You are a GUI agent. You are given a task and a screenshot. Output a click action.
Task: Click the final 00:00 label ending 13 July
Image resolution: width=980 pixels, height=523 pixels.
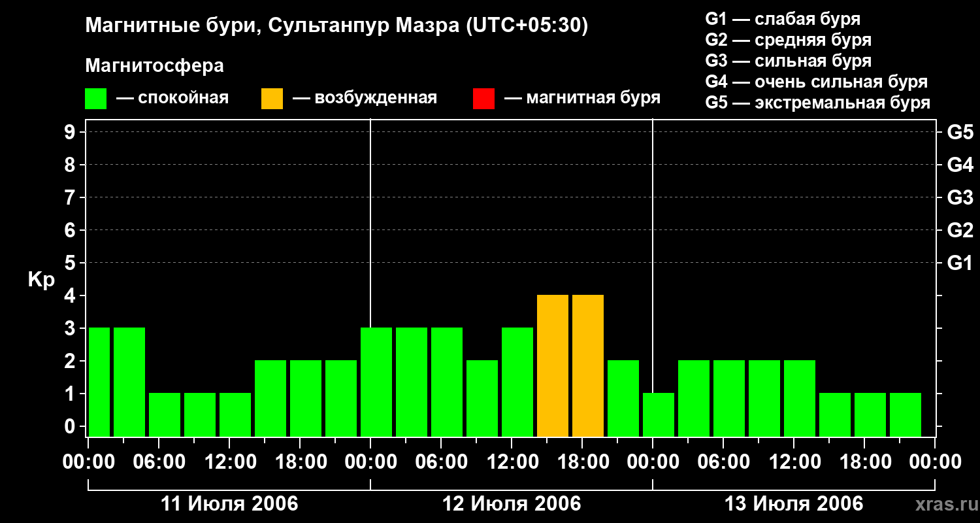(935, 462)
